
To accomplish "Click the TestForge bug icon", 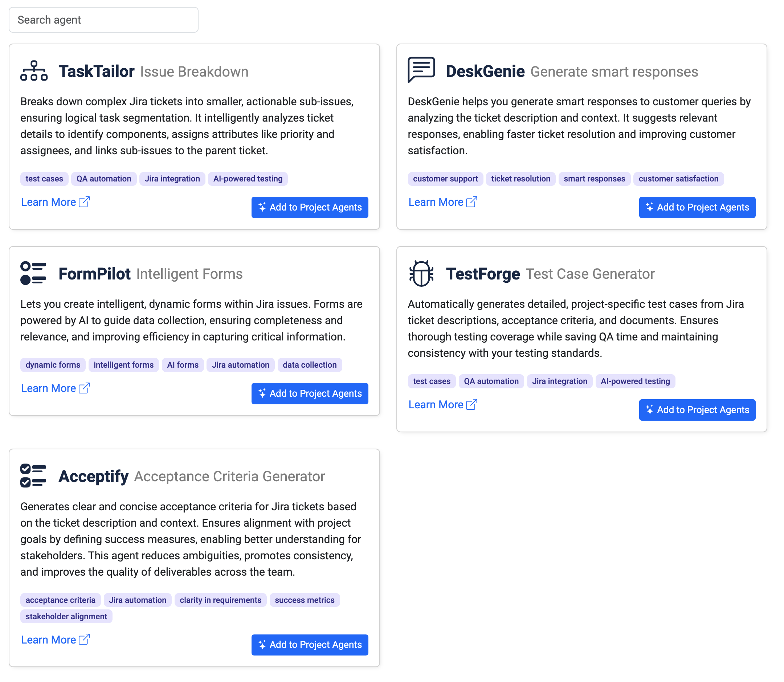I will (x=421, y=273).
